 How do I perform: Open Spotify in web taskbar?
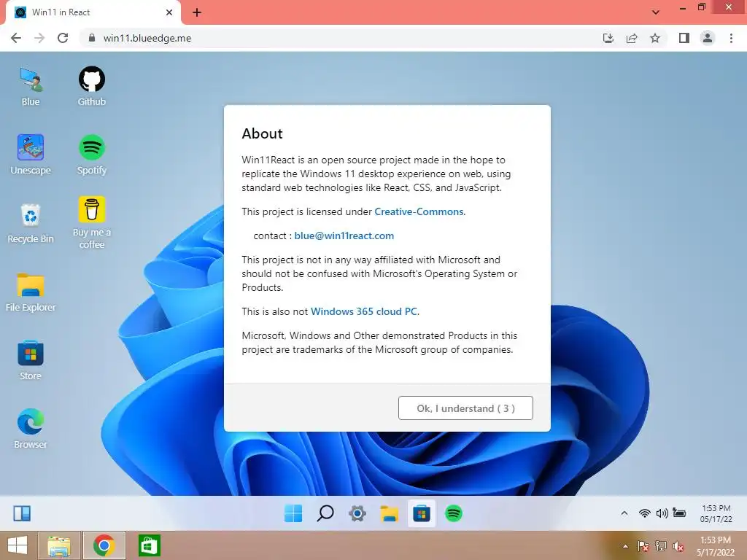[x=454, y=513]
